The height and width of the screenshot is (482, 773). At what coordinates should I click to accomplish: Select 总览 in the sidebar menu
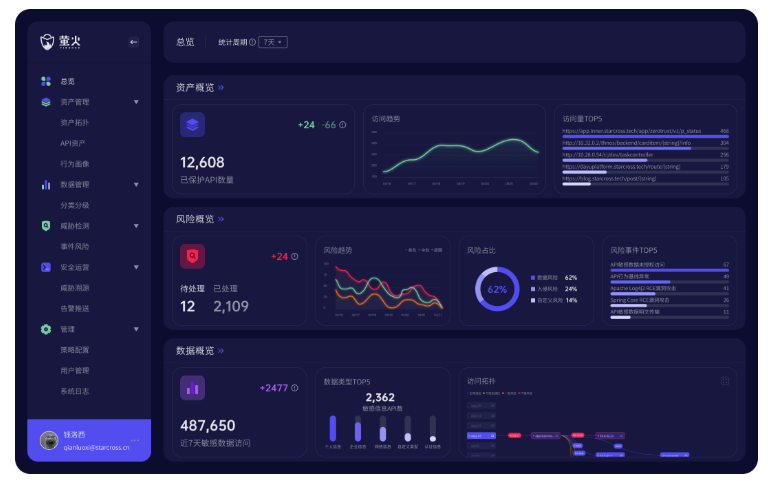coord(67,81)
